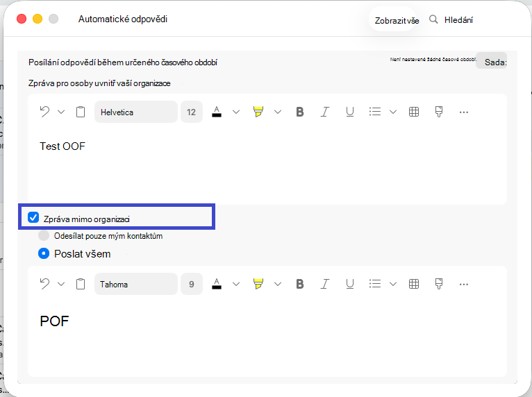532x397 pixels.
Task: Click format painter icon in Tahoma toolbar
Action: click(x=439, y=284)
